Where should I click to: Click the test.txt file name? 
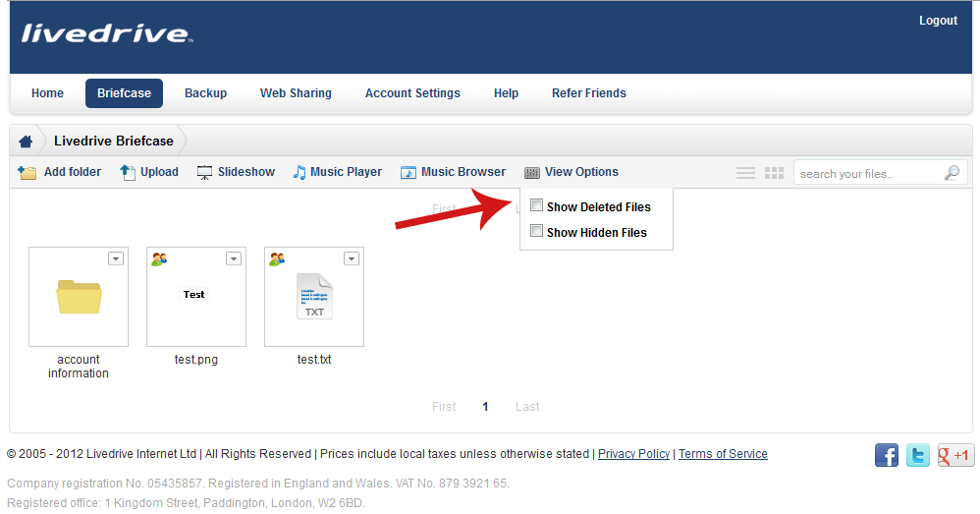[x=314, y=360]
